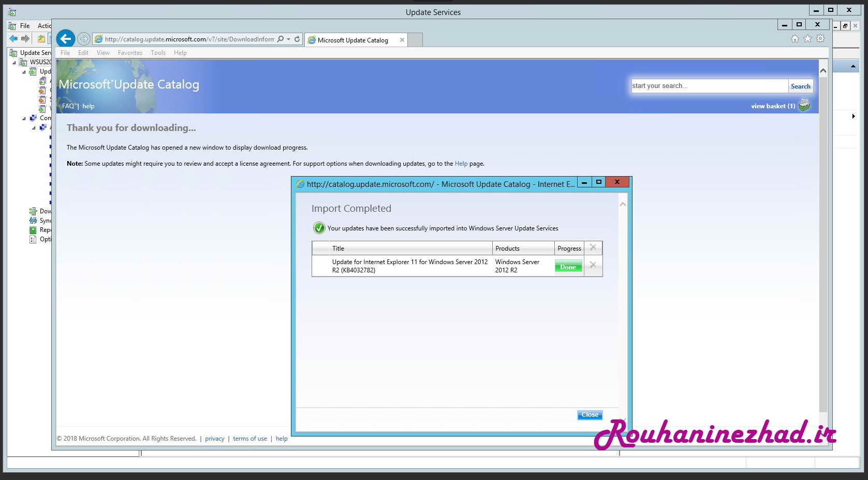Open the Favorites star icon
The width and height of the screenshot is (868, 480).
click(807, 39)
